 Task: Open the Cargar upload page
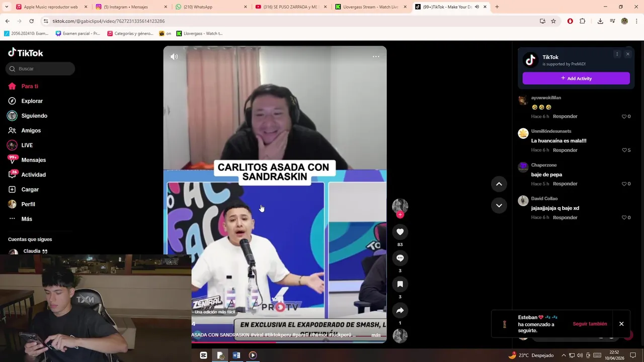point(23,190)
